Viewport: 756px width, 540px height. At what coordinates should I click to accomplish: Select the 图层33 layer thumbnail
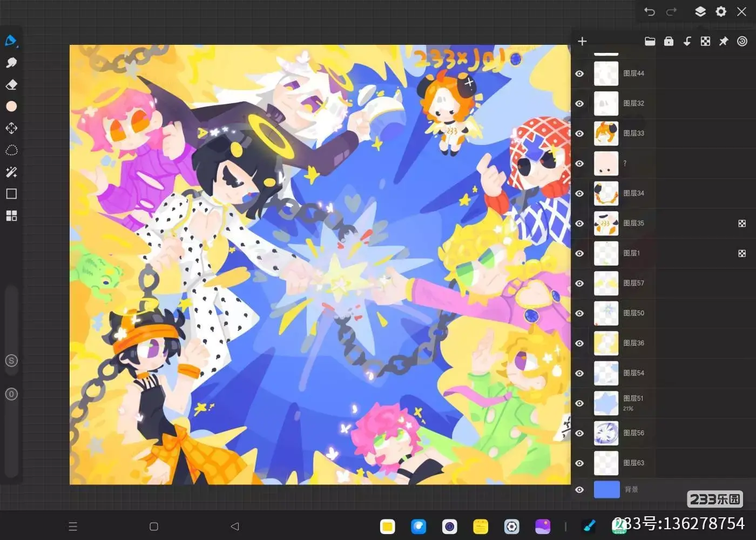click(606, 133)
